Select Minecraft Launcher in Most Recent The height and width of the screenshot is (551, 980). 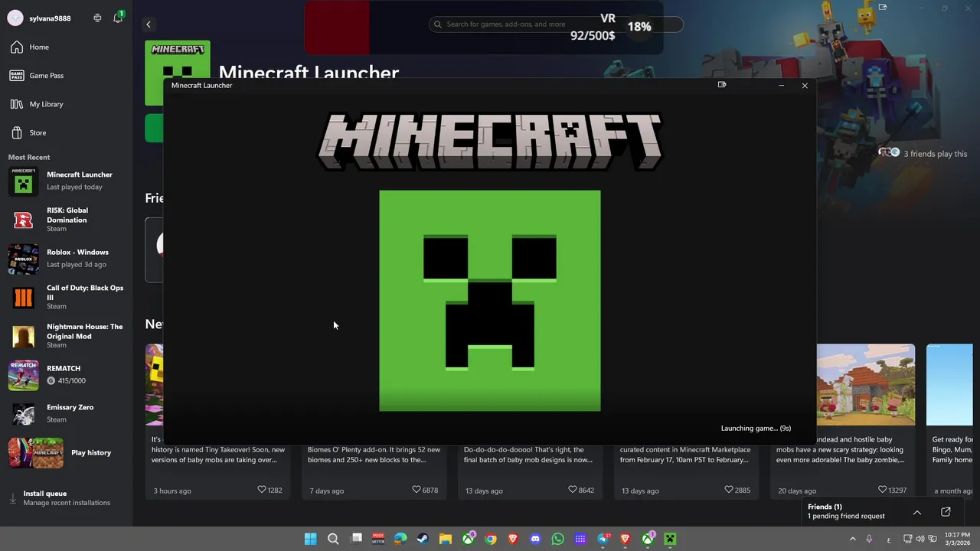(x=66, y=181)
